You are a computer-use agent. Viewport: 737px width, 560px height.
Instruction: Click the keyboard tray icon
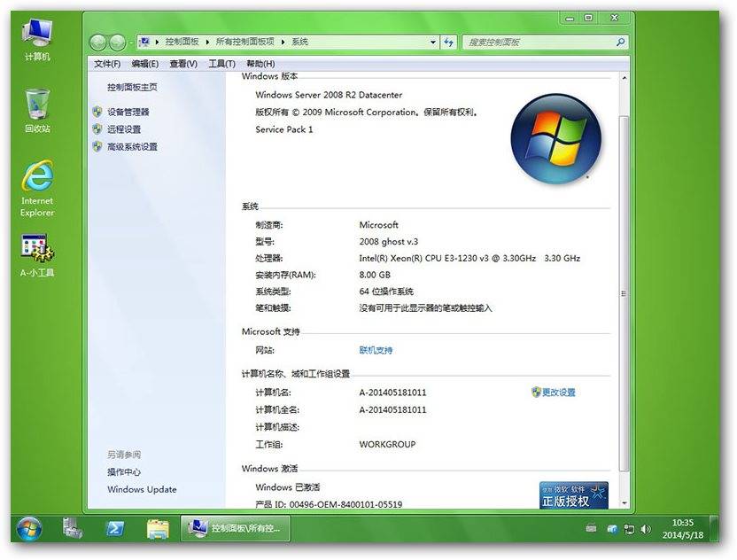point(592,528)
